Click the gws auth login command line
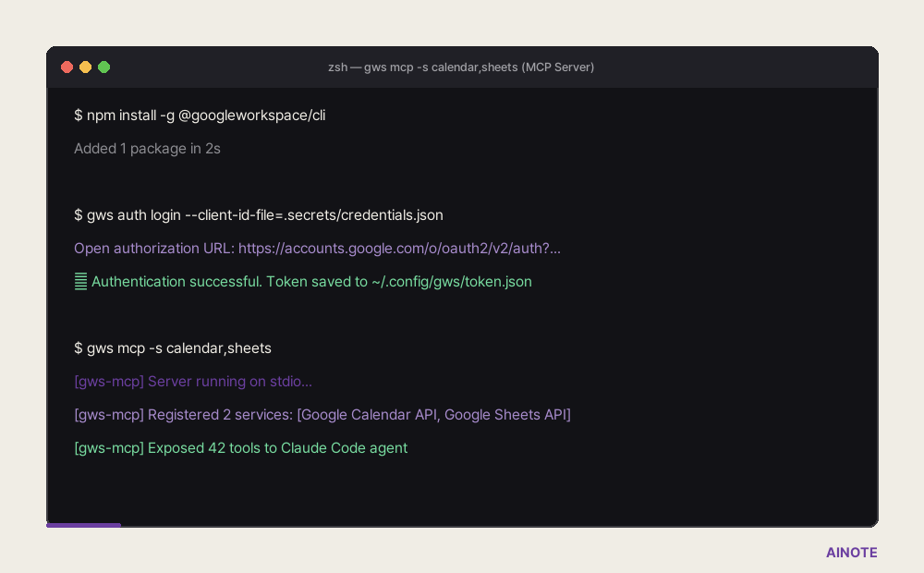Image resolution: width=924 pixels, height=573 pixels. [259, 215]
